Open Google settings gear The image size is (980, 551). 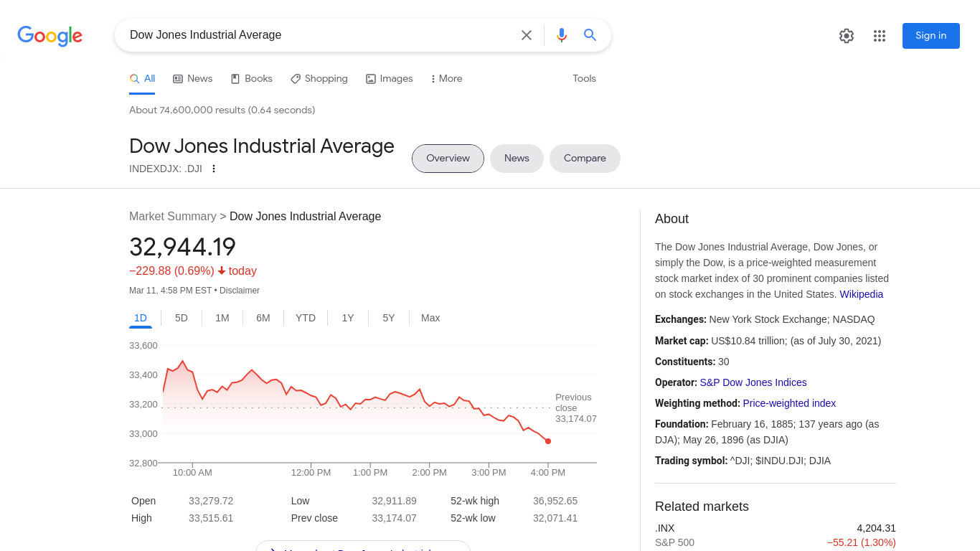click(x=847, y=36)
